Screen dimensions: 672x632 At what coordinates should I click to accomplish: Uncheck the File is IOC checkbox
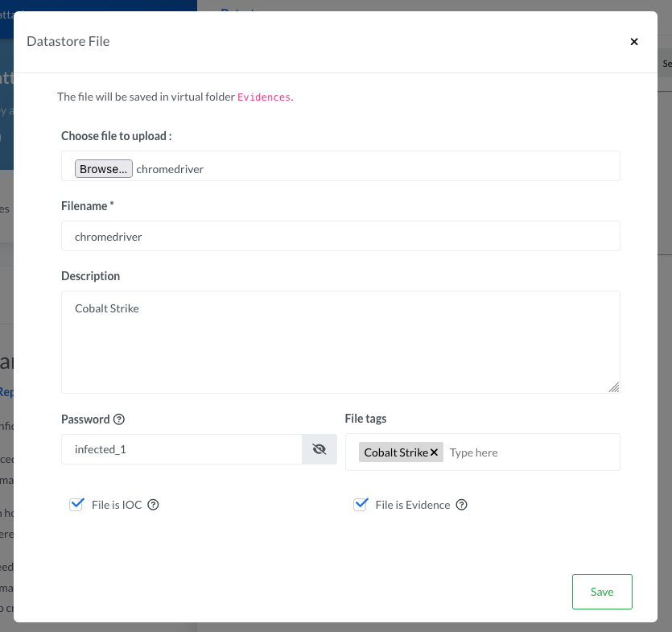pos(77,505)
